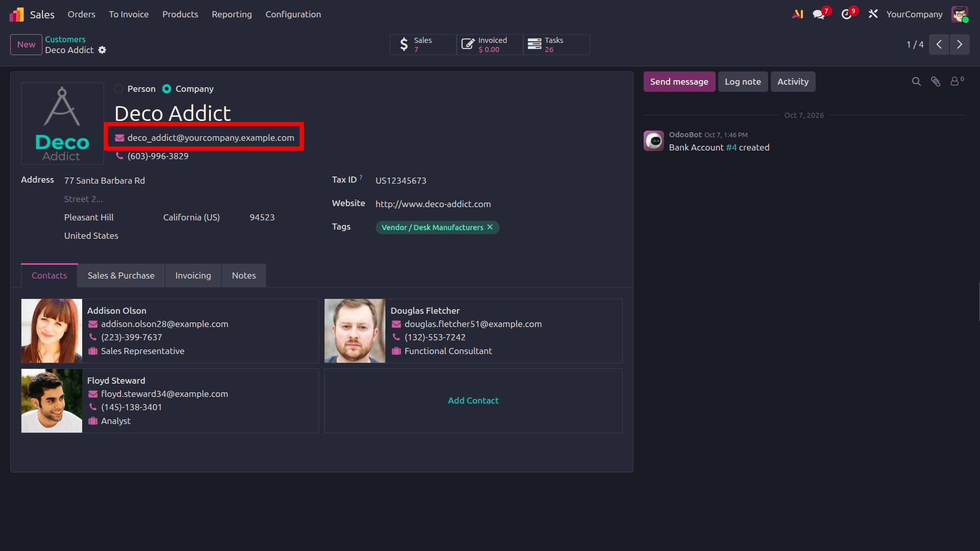Select the Person radio option
Viewport: 980px width, 551px height.
tap(119, 89)
